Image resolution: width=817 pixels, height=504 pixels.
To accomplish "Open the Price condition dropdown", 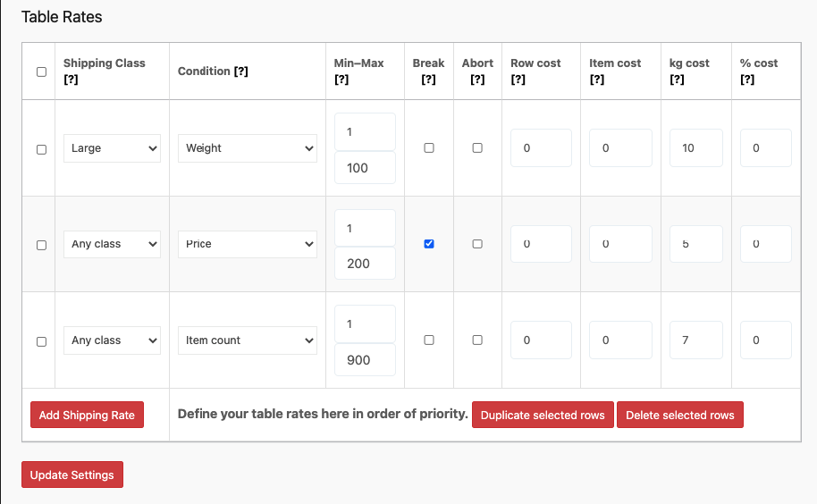I will tap(247, 244).
